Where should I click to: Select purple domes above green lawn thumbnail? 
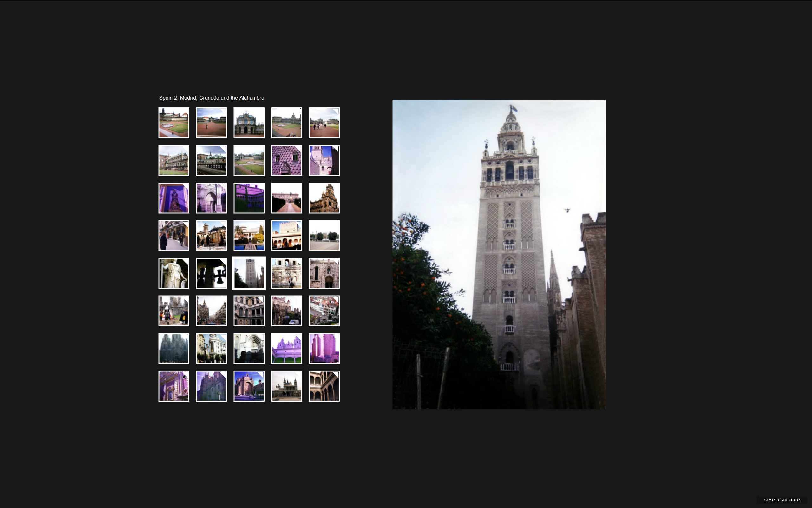pyautogui.click(x=286, y=348)
